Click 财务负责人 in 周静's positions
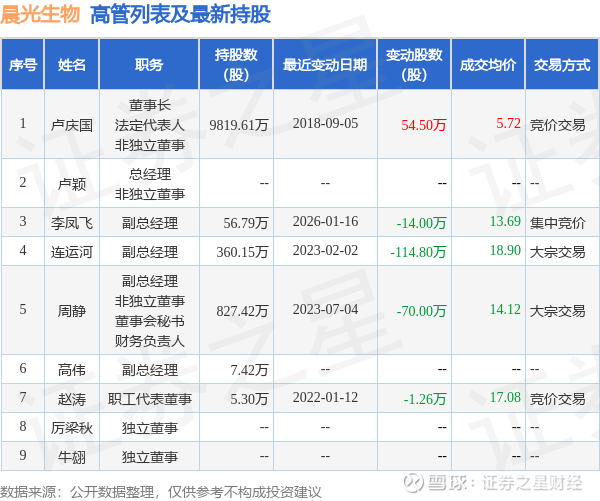600x501 pixels. pos(150,341)
